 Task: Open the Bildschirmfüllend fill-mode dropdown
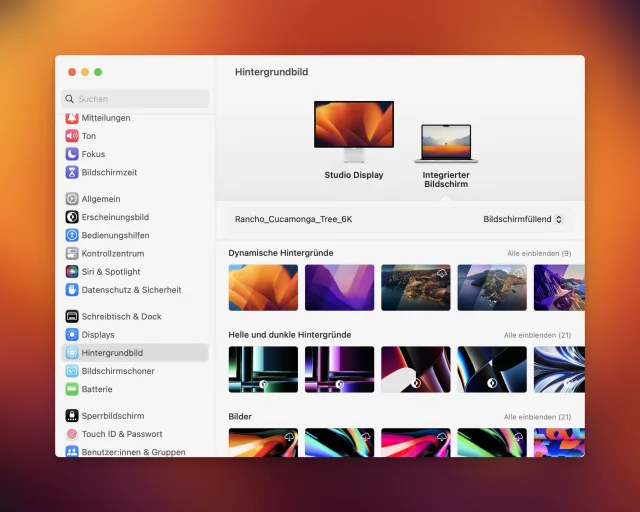(523, 219)
